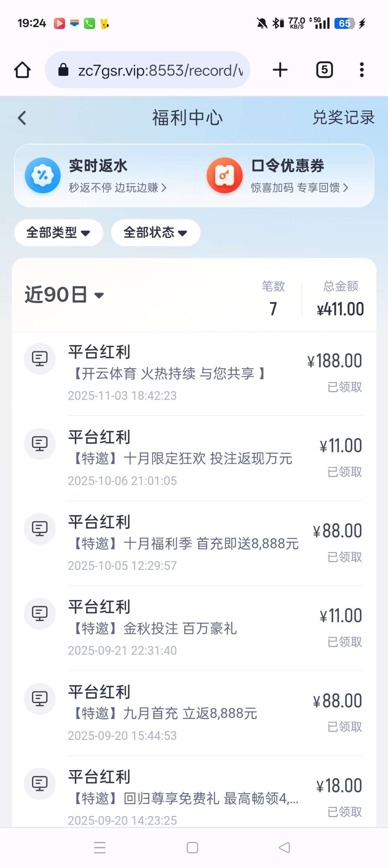Select the 九月首充 立返8,888元 record
This screenshot has width=388, height=868.
point(194,713)
